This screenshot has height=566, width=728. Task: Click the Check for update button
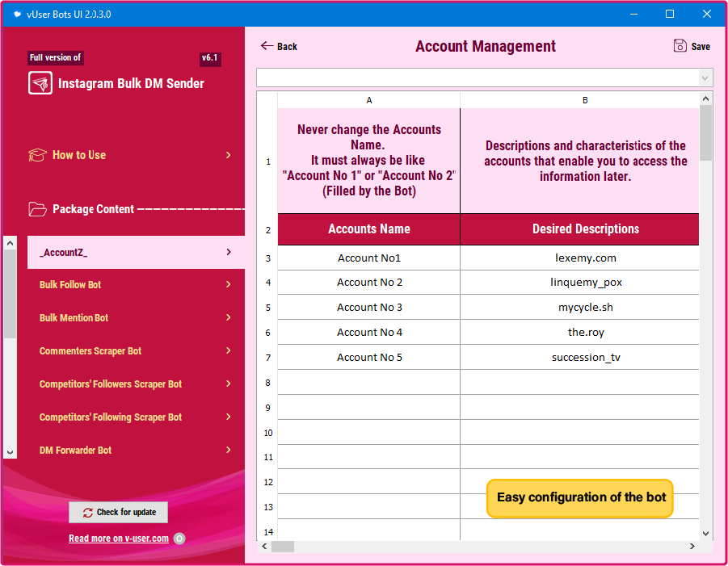tap(119, 512)
